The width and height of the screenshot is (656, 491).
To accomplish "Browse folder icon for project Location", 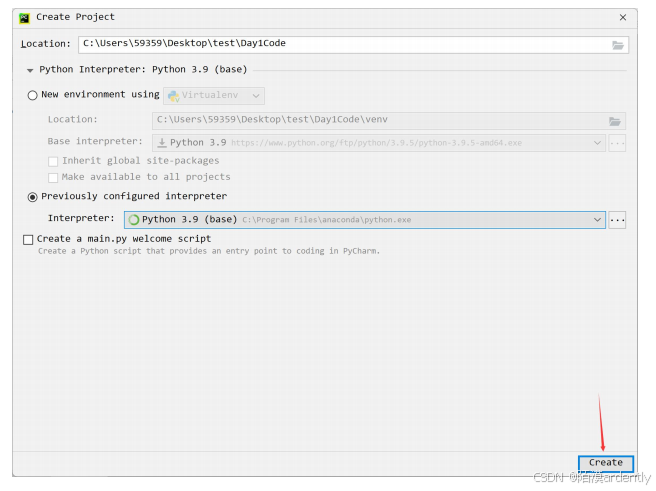I will (618, 45).
